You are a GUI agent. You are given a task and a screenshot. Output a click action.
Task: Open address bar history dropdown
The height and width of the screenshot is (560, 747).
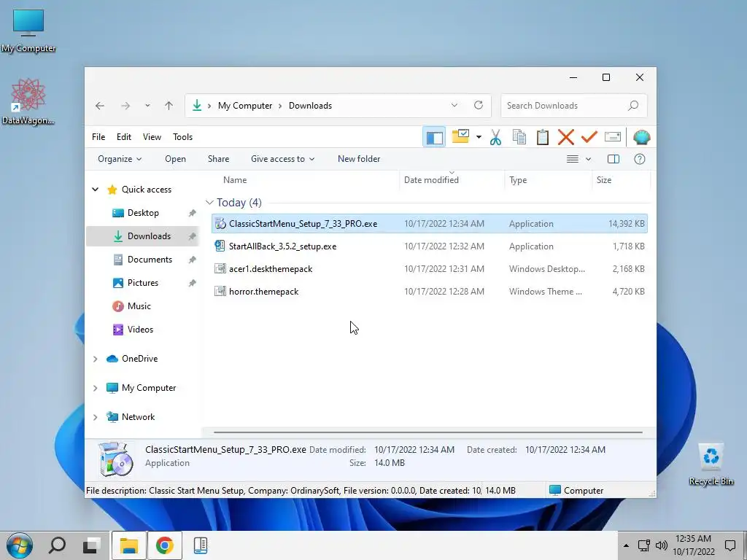(x=454, y=105)
